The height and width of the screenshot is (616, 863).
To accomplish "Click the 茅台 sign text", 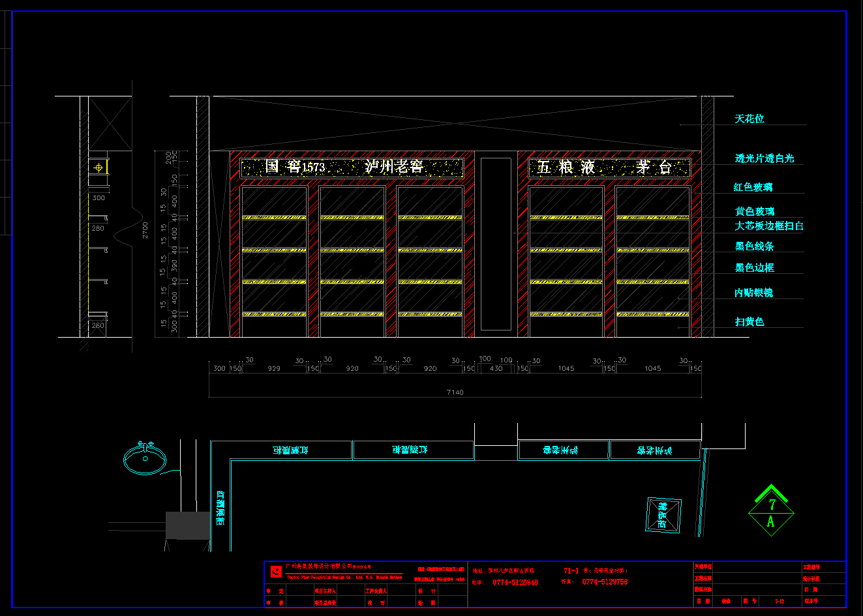I will point(654,168).
